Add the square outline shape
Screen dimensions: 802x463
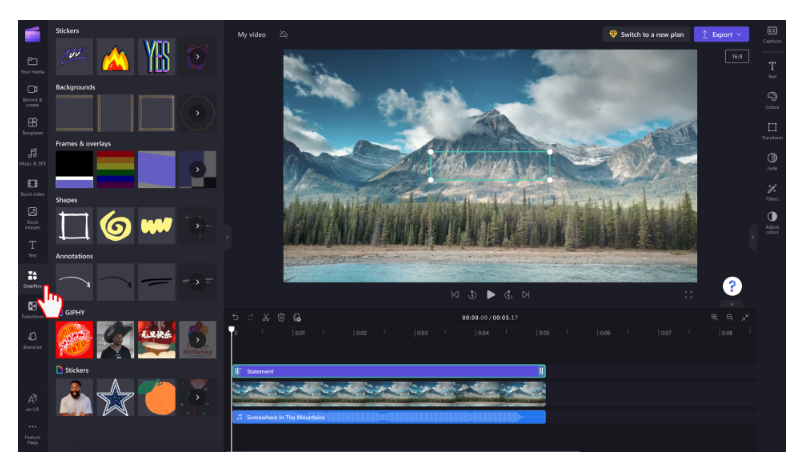pos(74,226)
